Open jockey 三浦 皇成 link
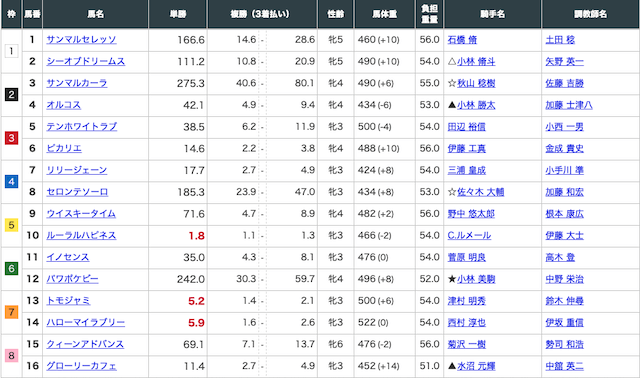This screenshot has height=378, width=640. [x=467, y=170]
